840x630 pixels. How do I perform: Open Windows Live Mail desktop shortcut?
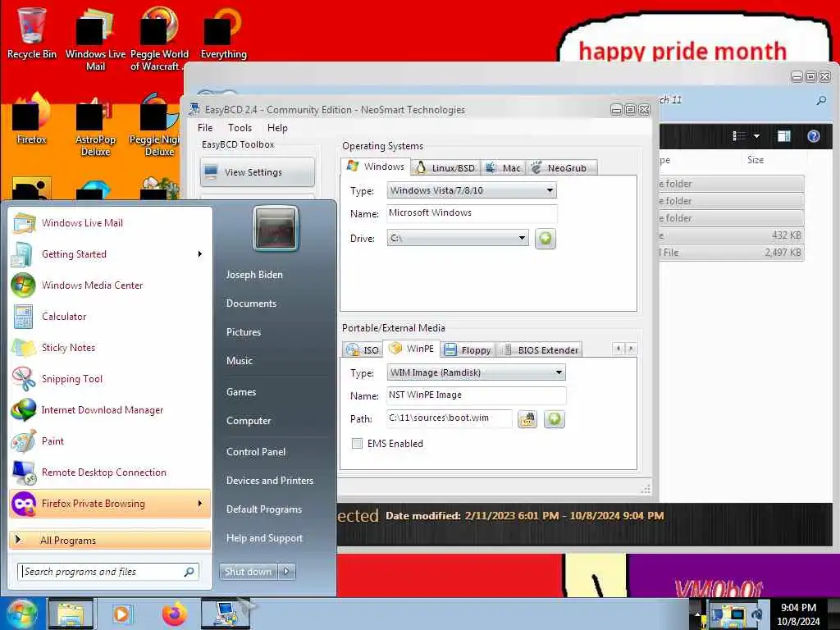pyautogui.click(x=95, y=40)
